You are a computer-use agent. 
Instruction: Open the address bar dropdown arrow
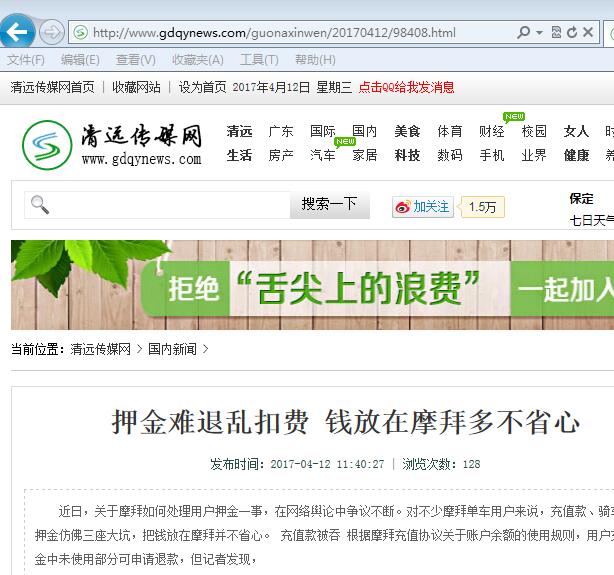539,32
